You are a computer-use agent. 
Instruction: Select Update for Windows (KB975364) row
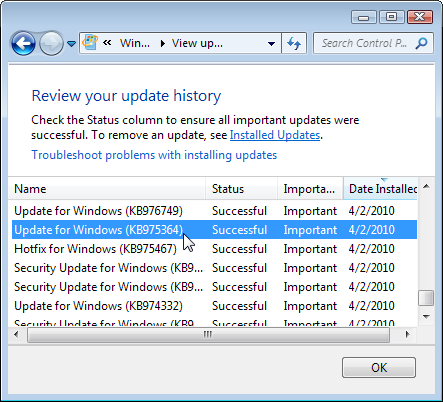[x=214, y=230]
